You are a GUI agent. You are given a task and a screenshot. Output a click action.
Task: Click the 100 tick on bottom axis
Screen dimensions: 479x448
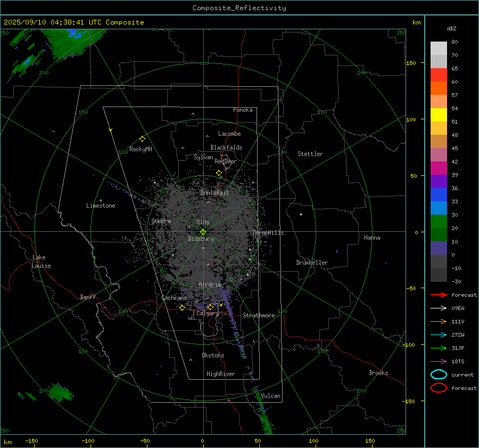tap(313, 441)
